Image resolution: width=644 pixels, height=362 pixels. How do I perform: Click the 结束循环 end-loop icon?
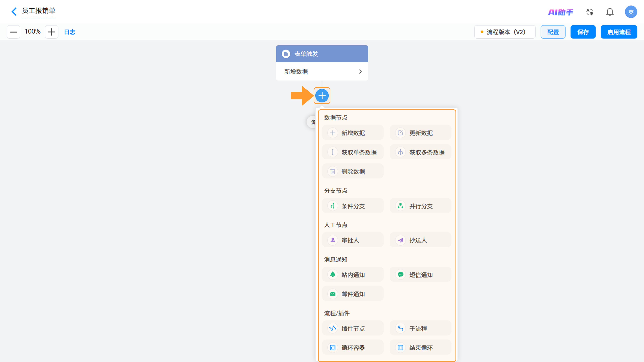tap(400, 348)
